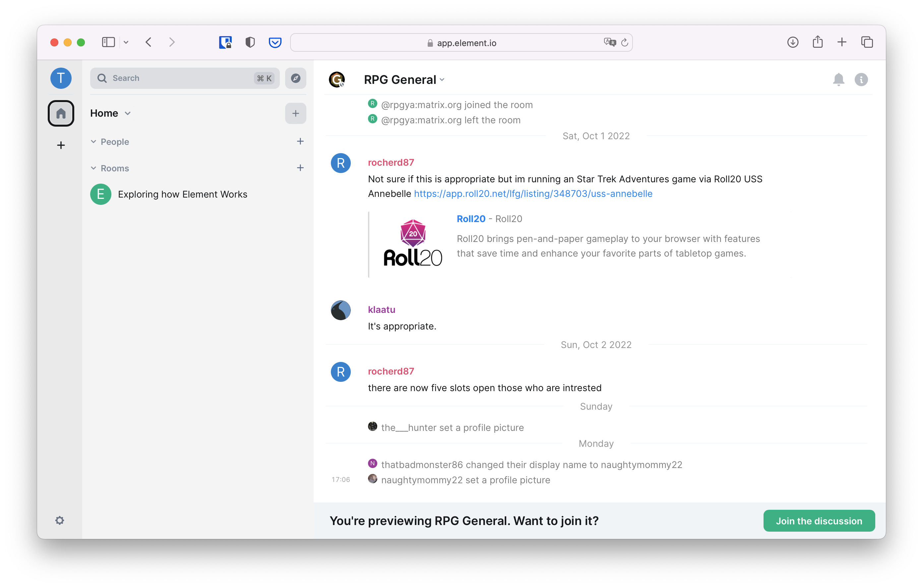Click the browser privacy shield icon

pos(250,42)
